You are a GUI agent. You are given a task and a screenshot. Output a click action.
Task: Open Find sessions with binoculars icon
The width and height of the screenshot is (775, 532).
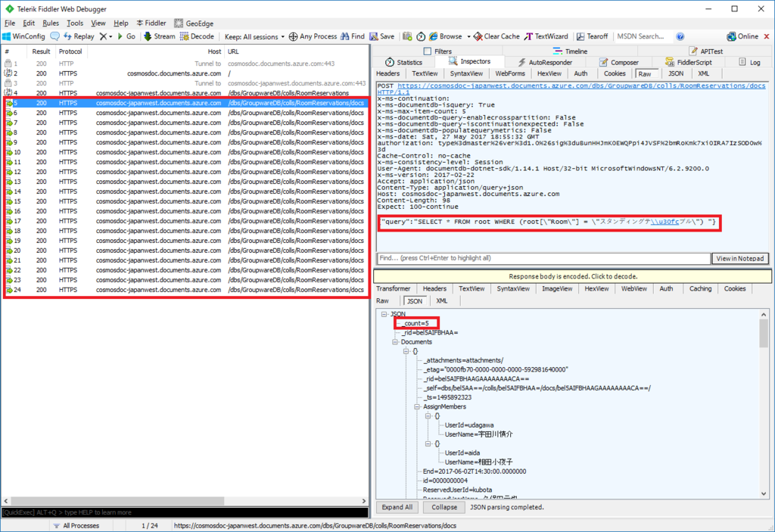click(353, 36)
